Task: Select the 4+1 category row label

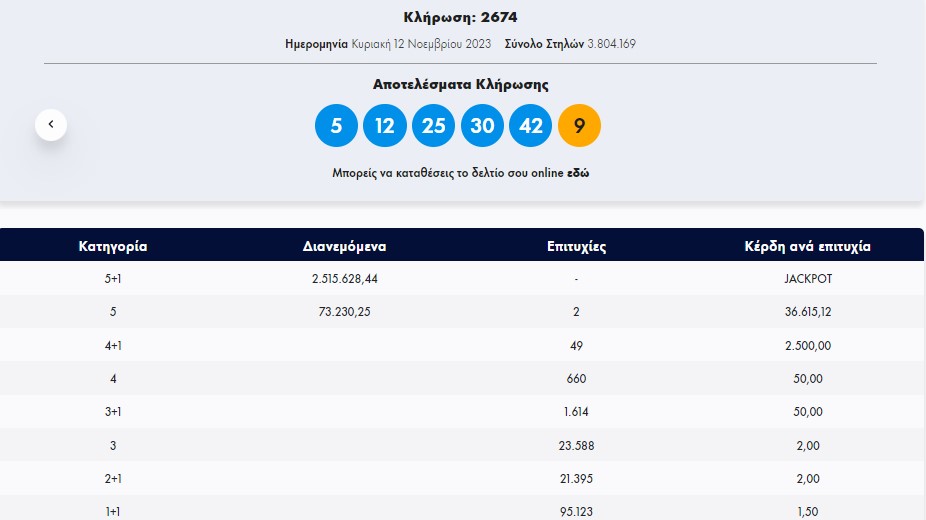Action: (x=113, y=345)
